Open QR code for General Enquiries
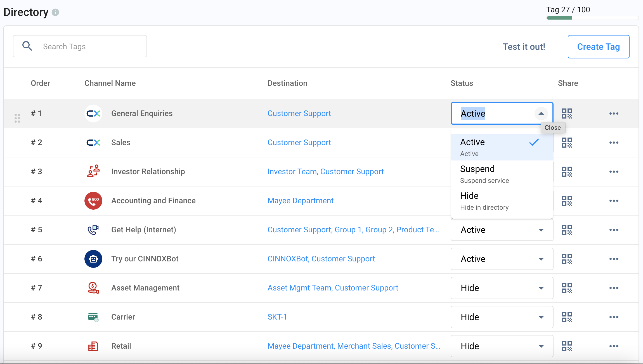The image size is (643, 364). click(x=567, y=114)
